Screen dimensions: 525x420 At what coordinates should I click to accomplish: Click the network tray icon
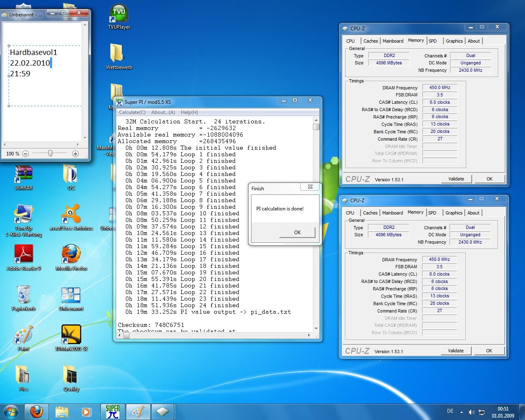[482, 412]
